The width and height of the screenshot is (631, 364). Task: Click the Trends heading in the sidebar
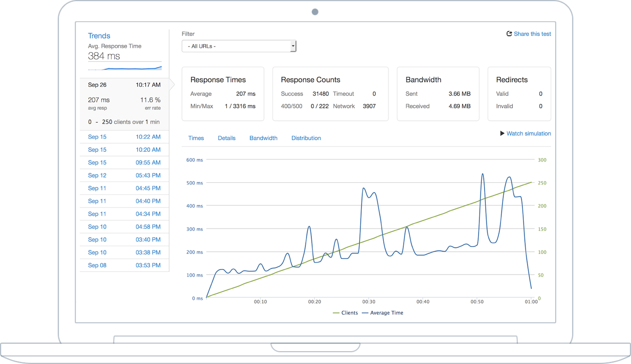point(99,36)
